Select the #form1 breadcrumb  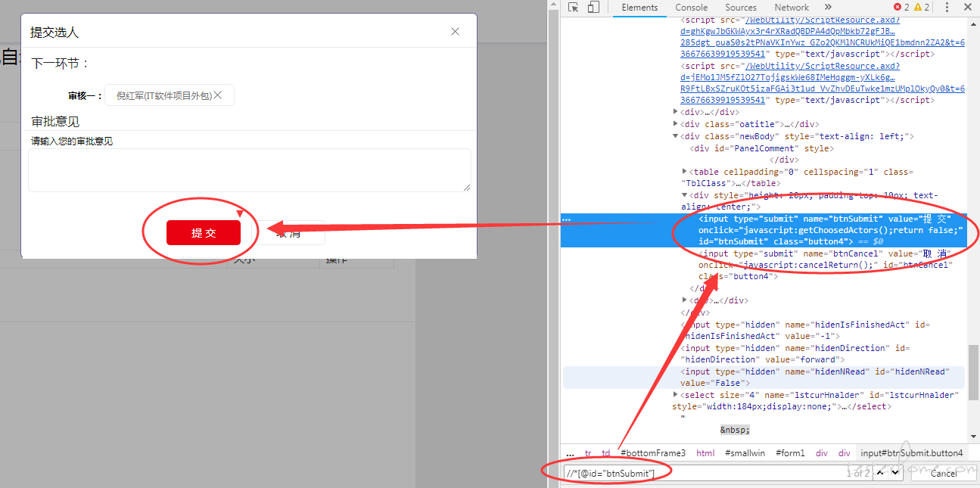click(791, 453)
